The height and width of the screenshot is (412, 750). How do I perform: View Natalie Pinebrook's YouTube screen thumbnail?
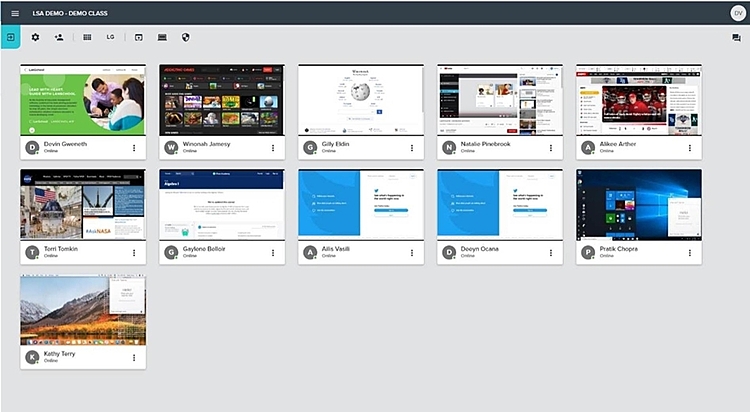[500, 100]
